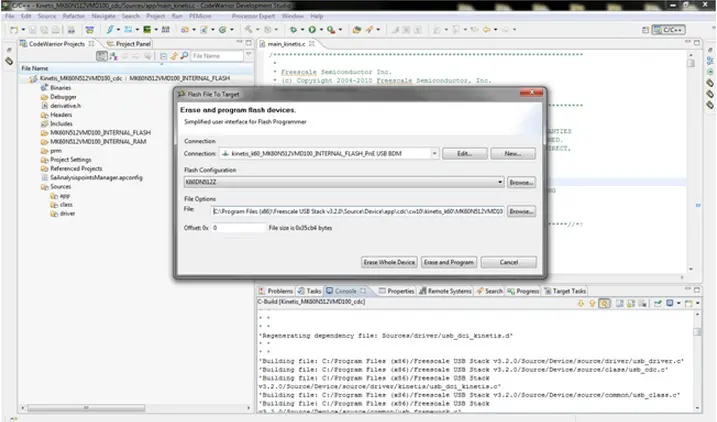Switch to the Project Panel tab

tap(128, 44)
